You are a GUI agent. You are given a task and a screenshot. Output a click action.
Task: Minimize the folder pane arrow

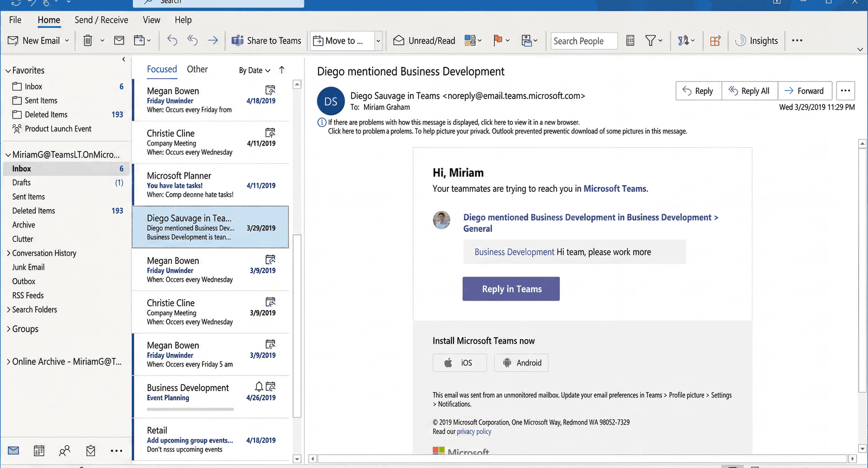tap(124, 59)
